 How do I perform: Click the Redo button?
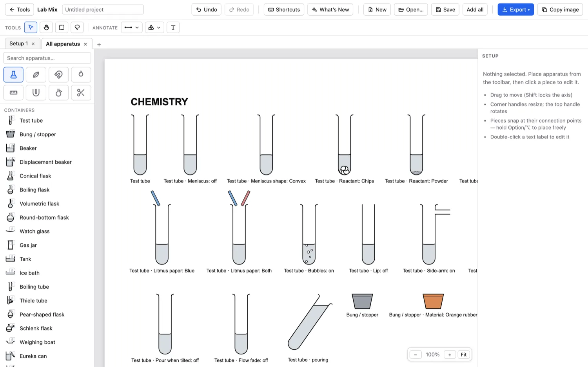[x=239, y=9]
